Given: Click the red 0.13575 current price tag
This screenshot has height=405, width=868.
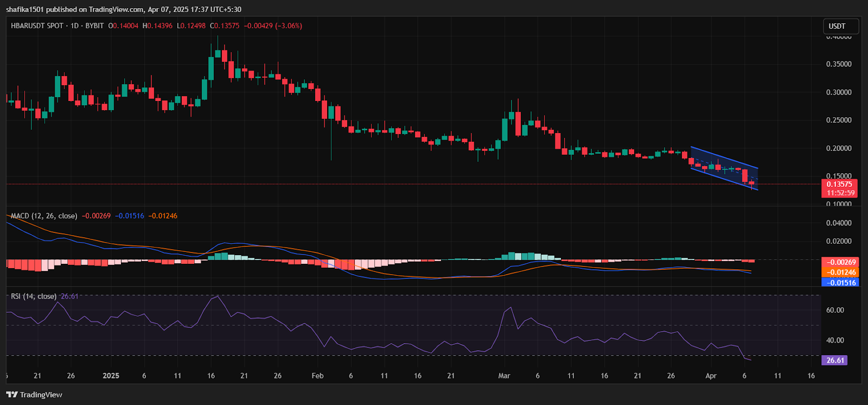Looking at the screenshot, I should tap(839, 184).
